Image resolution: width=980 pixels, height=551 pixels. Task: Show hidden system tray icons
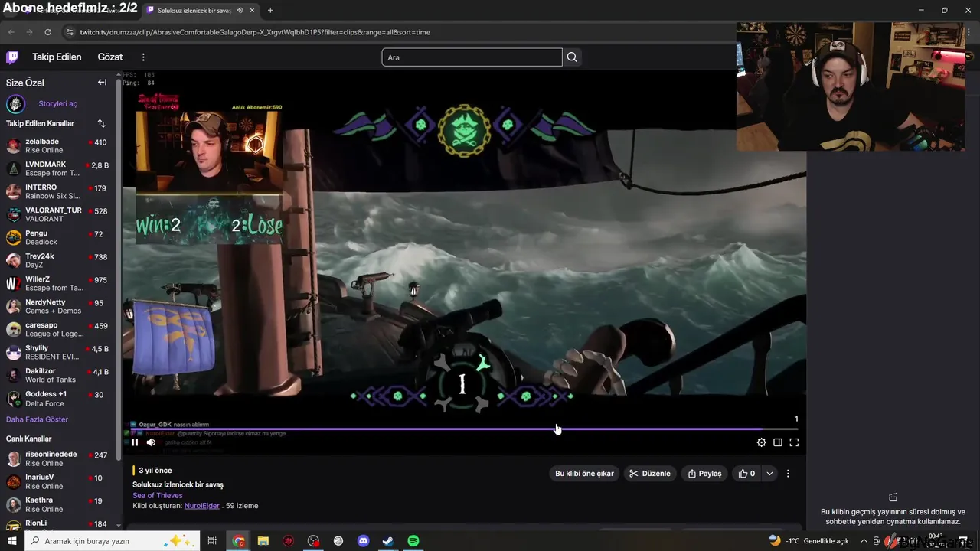coord(864,541)
